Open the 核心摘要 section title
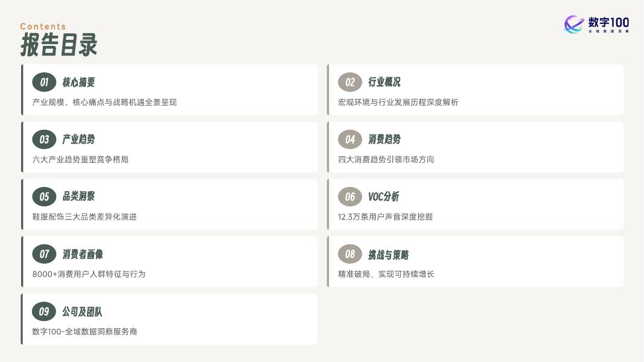Viewport: 644px width, 362px height. [78, 82]
